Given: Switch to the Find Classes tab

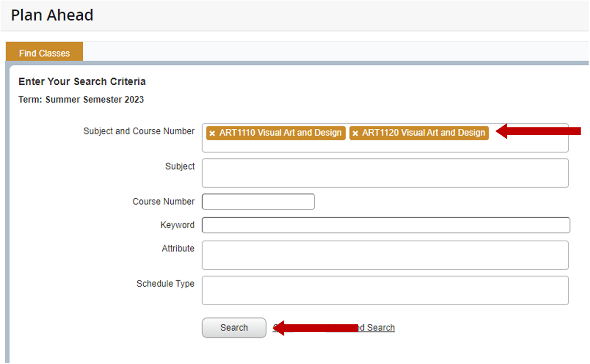Looking at the screenshot, I should 44,53.
